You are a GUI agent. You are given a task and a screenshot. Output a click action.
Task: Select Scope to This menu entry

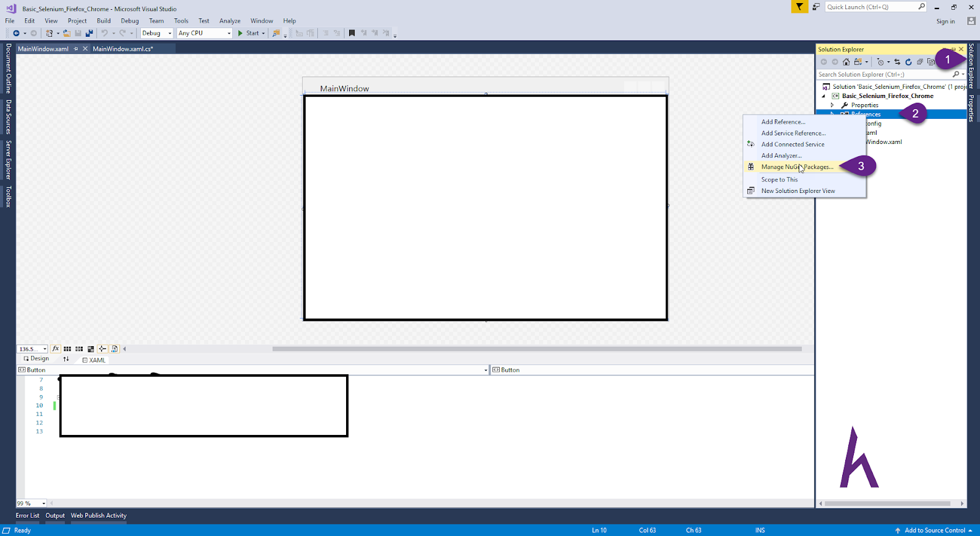779,179
